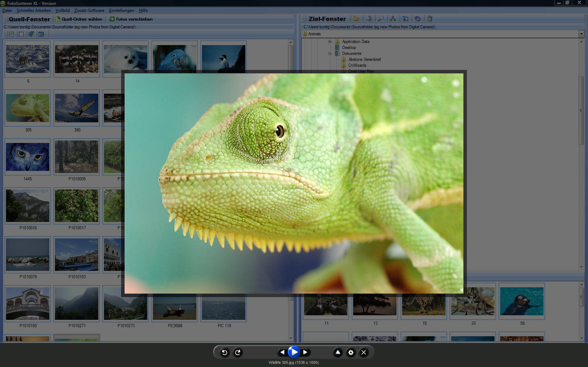Open the Animals folder dropdown
588x367 pixels.
(581, 34)
